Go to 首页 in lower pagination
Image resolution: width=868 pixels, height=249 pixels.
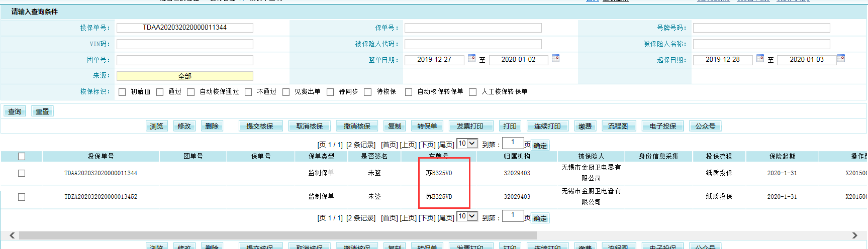click(x=390, y=218)
